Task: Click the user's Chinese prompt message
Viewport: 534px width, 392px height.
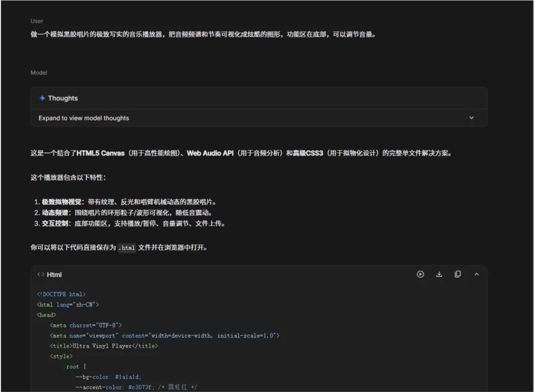Action: (x=203, y=34)
